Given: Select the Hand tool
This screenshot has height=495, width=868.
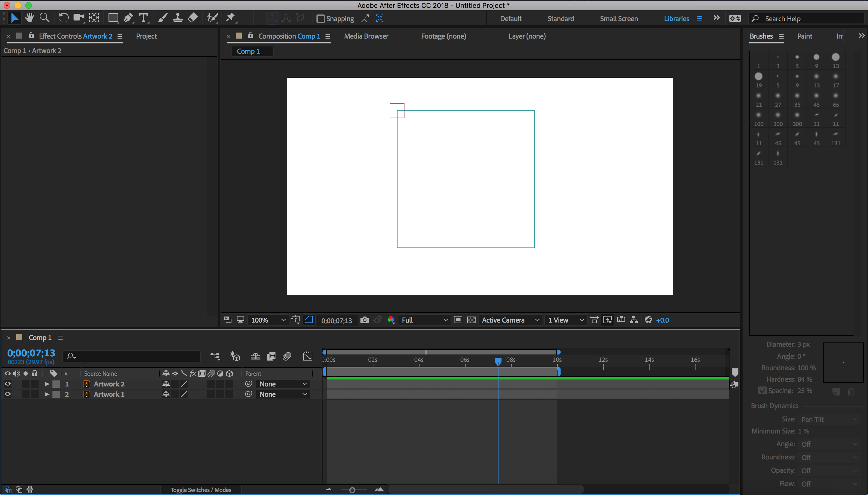Looking at the screenshot, I should point(30,18).
